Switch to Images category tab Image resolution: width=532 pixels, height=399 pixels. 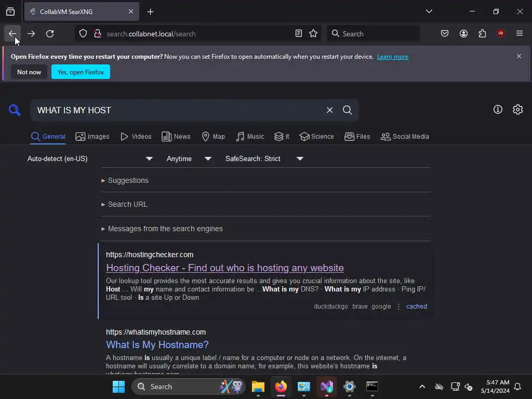click(x=92, y=137)
